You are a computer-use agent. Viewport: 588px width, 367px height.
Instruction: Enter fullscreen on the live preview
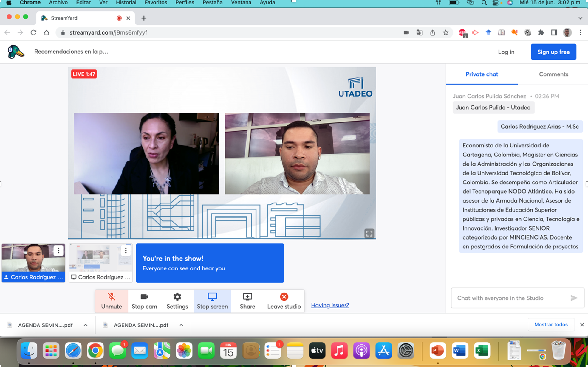point(369,233)
